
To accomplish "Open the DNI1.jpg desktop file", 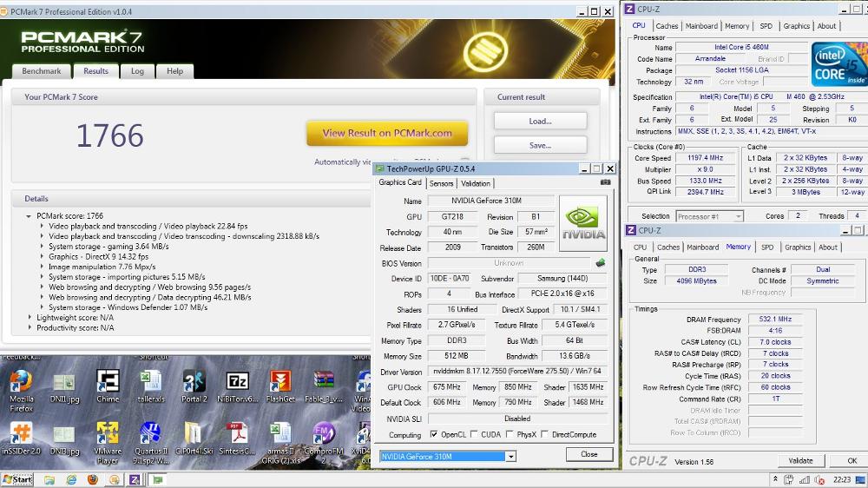I will pyautogui.click(x=64, y=388).
